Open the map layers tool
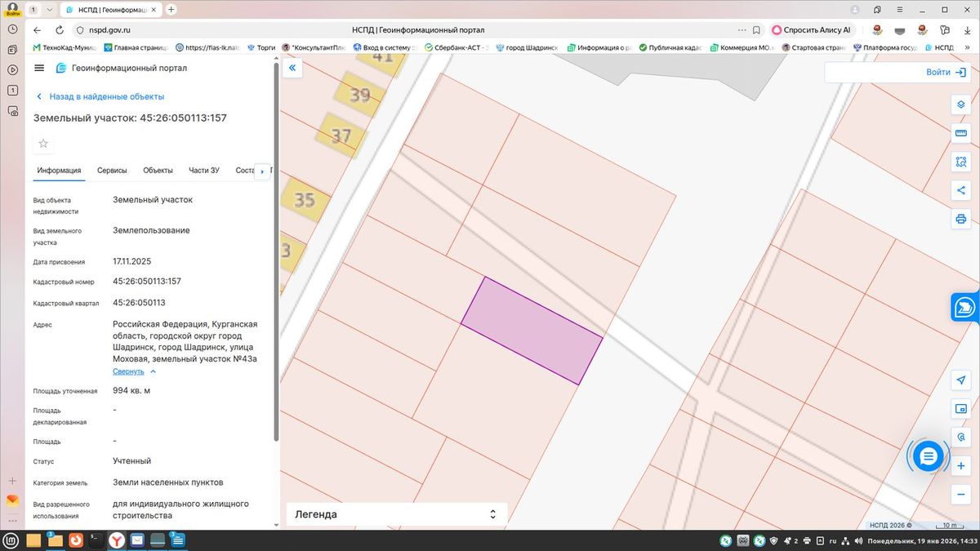This screenshot has height=551, width=980. (x=960, y=105)
